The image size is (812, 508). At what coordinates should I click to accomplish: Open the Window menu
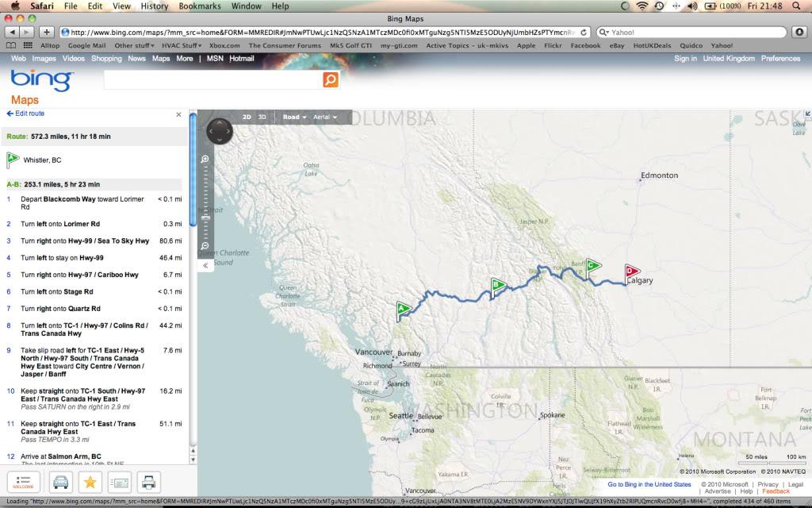click(x=246, y=6)
